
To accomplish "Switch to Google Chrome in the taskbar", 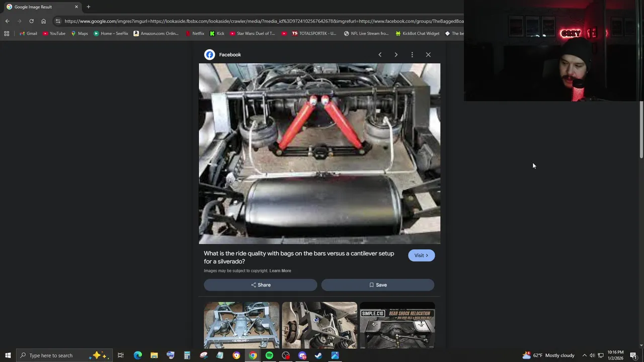I will tap(253, 355).
